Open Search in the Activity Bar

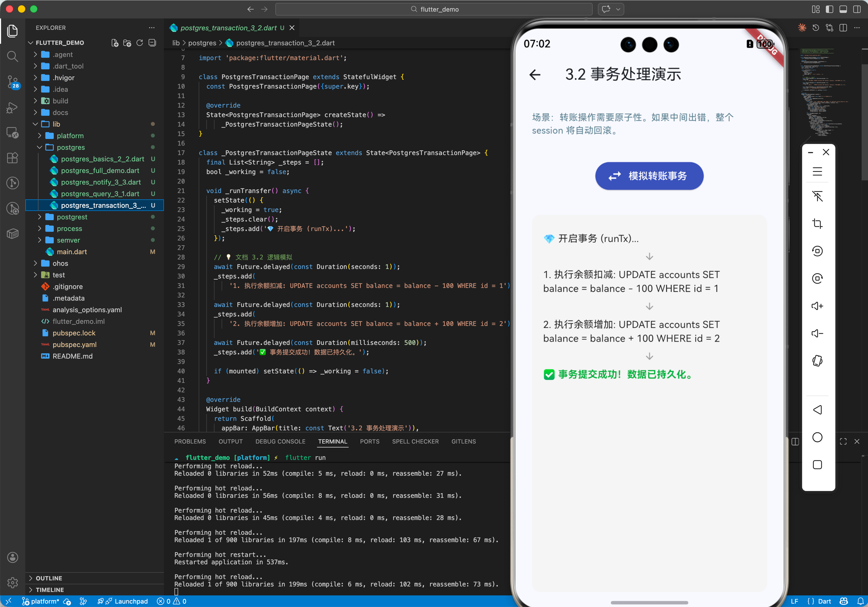point(12,56)
